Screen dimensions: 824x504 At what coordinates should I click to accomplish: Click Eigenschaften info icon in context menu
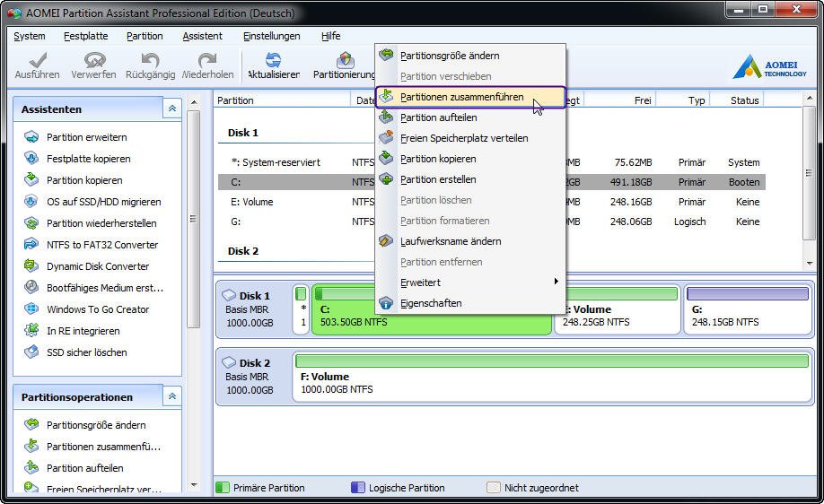pos(386,303)
